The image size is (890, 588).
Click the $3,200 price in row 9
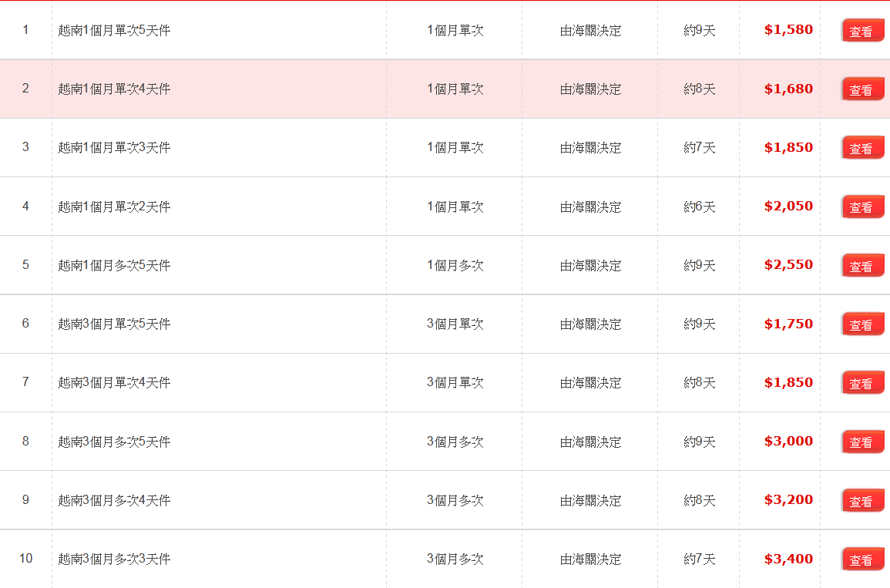pyautogui.click(x=788, y=499)
